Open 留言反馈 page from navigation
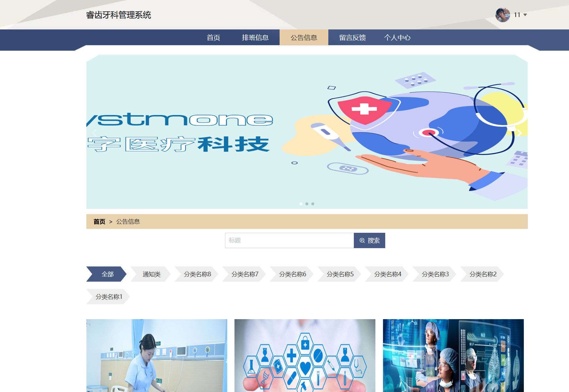Screen dimensions: 569x392 coord(352,38)
